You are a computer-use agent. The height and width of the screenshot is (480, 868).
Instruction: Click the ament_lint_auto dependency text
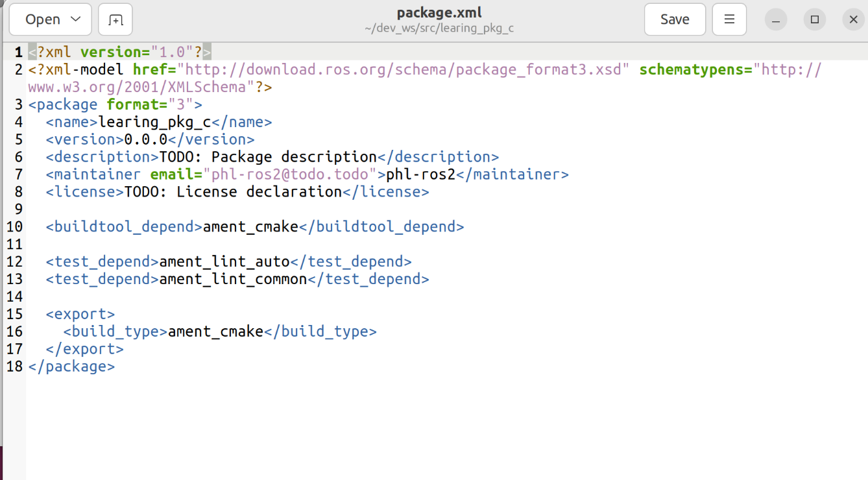(x=224, y=262)
